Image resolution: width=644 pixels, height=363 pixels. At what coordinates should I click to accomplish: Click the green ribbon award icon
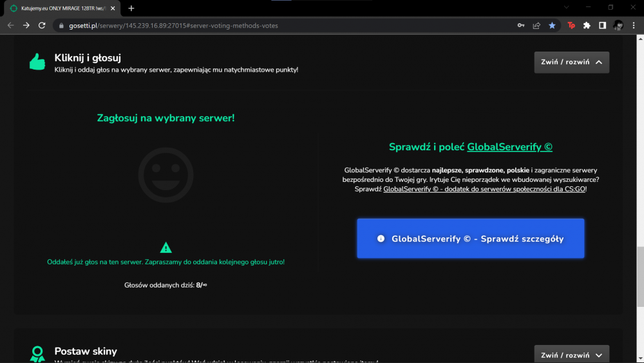pyautogui.click(x=37, y=354)
